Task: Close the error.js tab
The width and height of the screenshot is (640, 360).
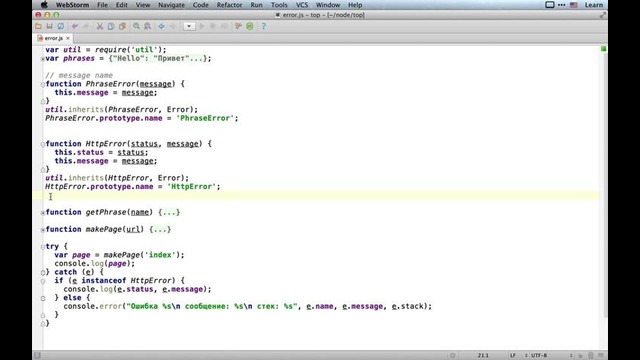Action: pyautogui.click(x=68, y=38)
